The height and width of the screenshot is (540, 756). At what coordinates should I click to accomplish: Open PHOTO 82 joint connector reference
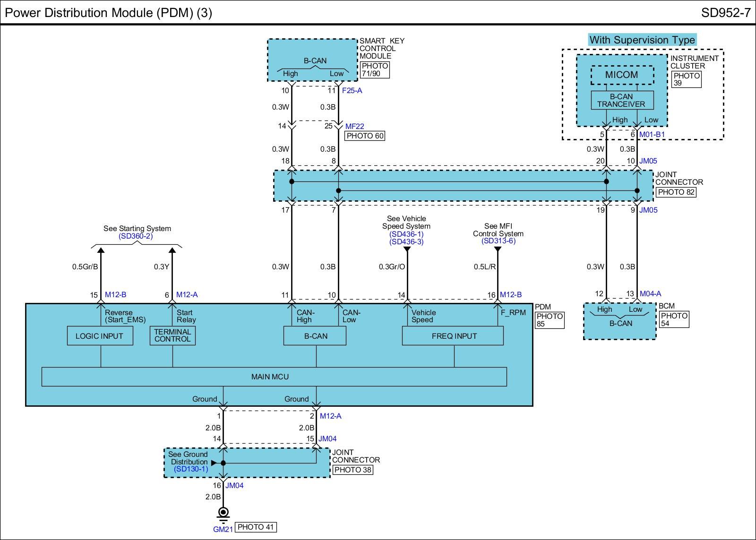pos(676,192)
